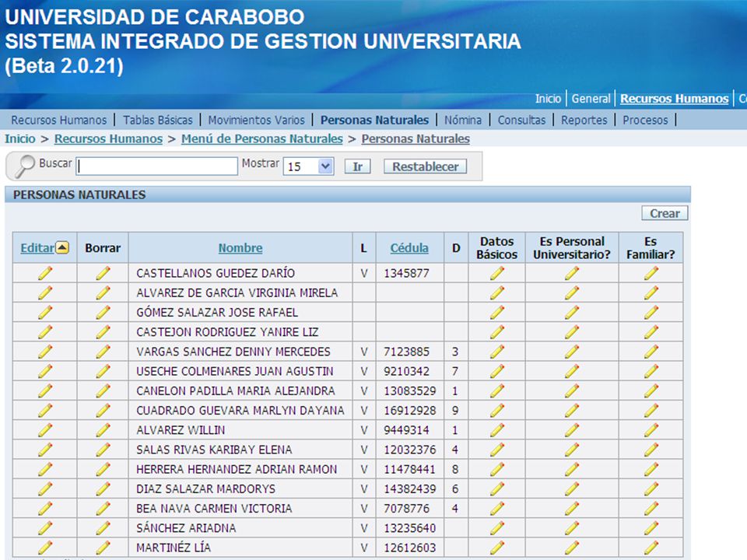Open Tablas Básicas menu

158,120
